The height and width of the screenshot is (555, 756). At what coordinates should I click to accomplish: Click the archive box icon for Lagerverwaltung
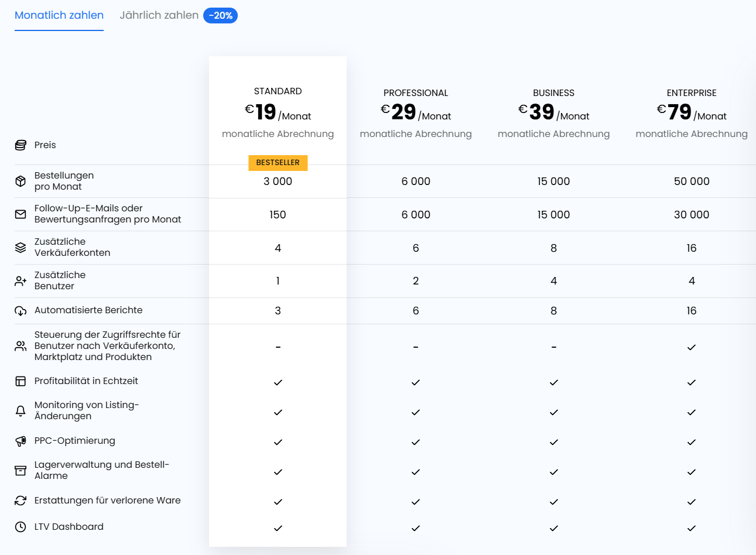[x=20, y=471]
